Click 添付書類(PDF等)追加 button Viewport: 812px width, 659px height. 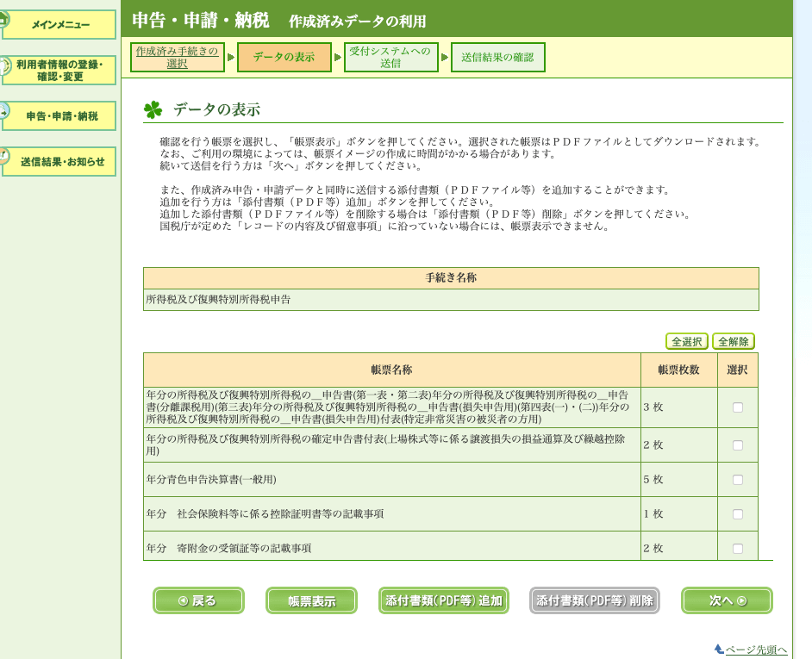444,600
